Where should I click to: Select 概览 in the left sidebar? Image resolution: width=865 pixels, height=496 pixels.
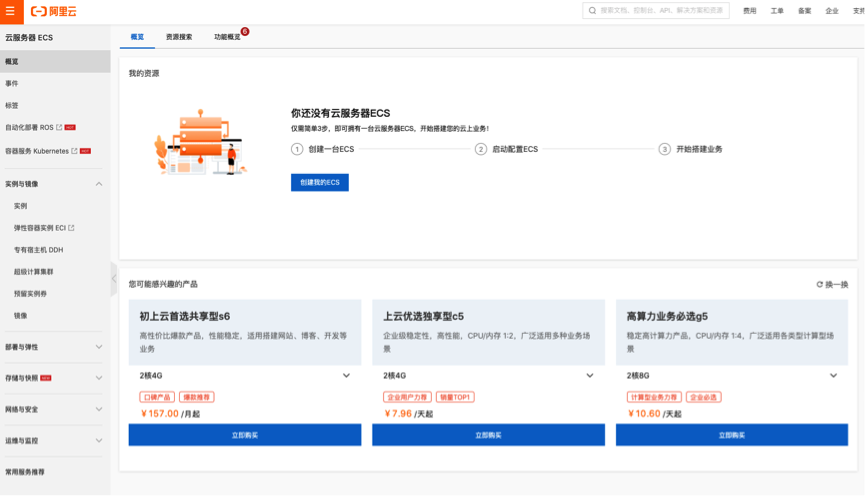(55, 62)
